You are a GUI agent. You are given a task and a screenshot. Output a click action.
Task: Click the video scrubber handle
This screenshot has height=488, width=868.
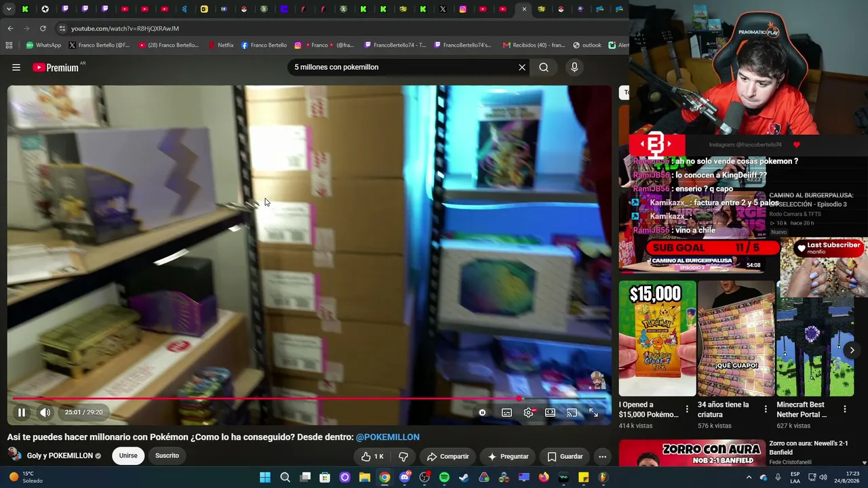[519, 399]
